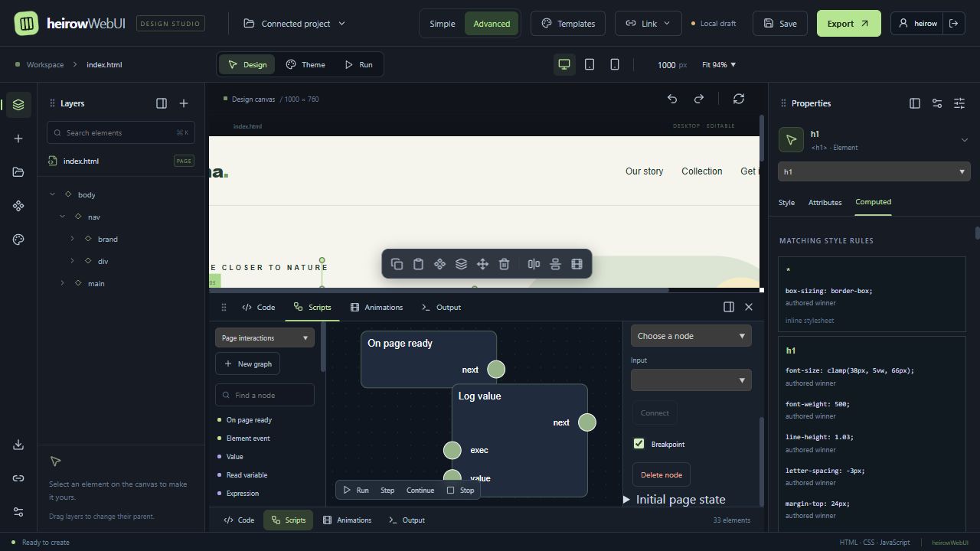Refresh the design canvas

[739, 99]
